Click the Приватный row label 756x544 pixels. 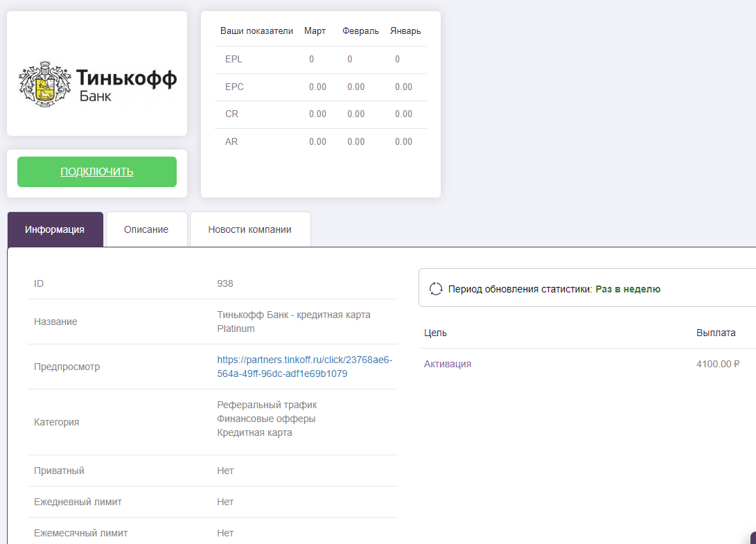point(59,471)
